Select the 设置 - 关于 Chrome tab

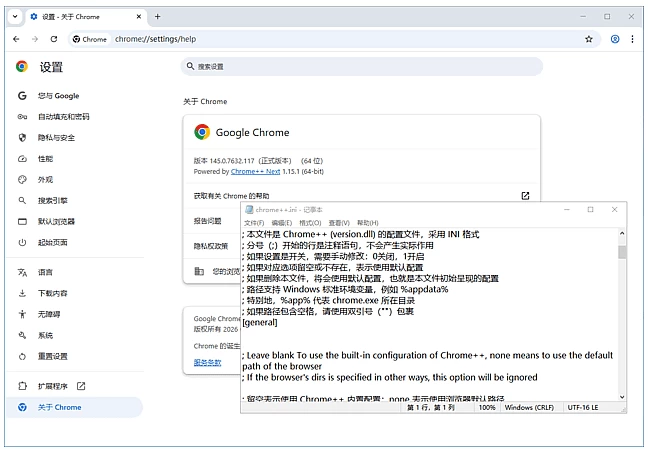pos(82,16)
